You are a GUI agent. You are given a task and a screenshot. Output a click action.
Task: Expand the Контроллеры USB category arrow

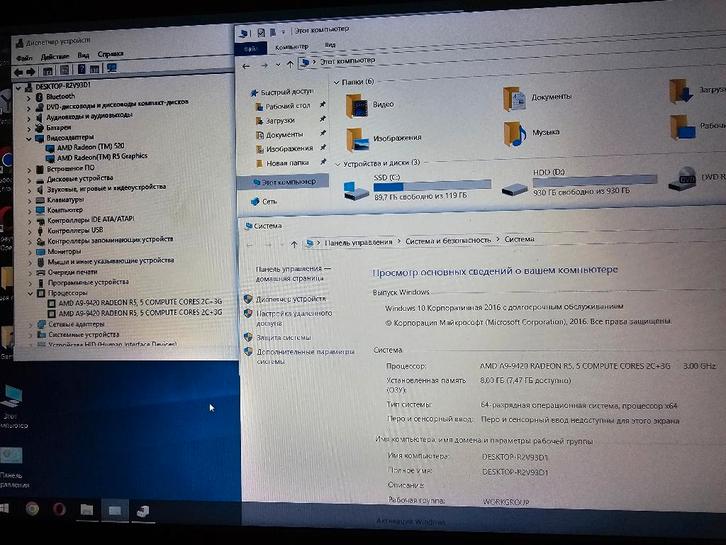pos(30,231)
